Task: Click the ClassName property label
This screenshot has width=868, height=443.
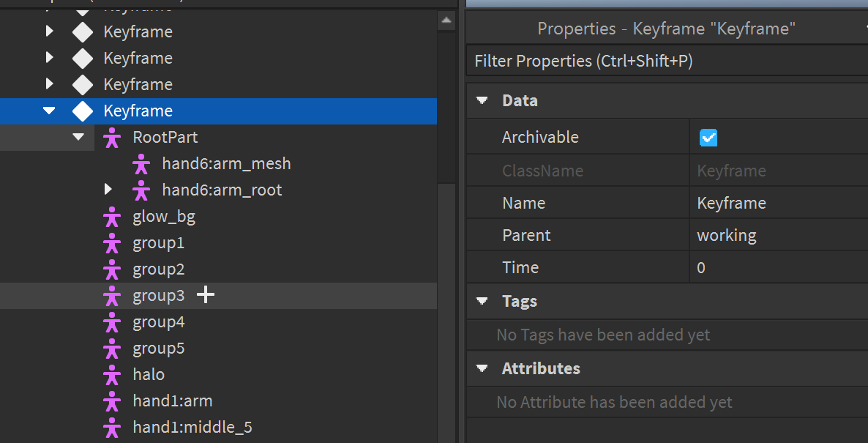Action: (542, 171)
